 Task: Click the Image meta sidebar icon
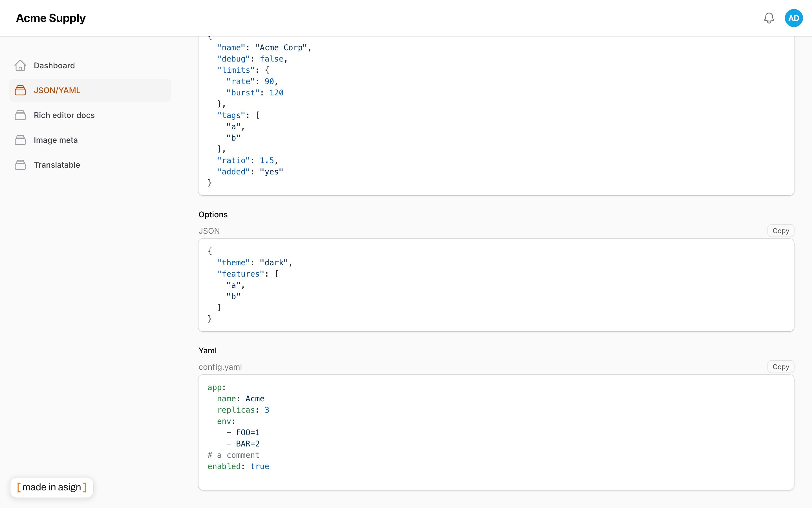pos(21,140)
